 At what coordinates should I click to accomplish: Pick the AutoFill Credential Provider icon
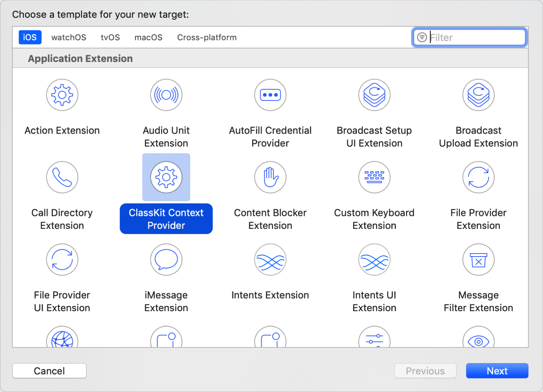(270, 95)
